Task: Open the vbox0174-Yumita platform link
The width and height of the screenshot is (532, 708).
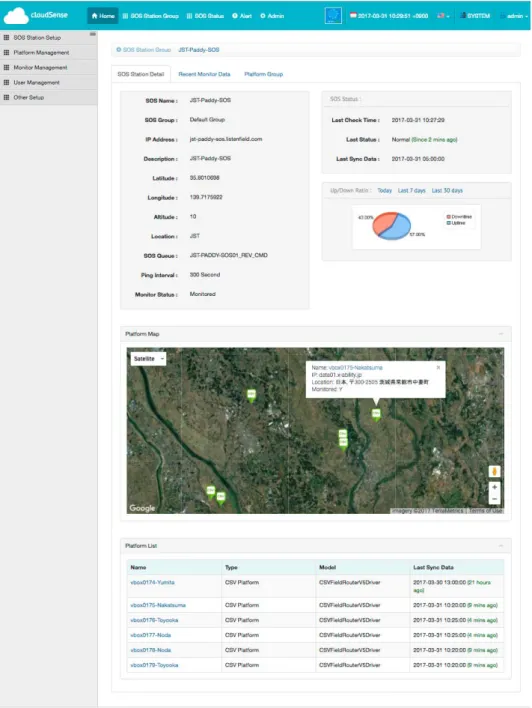Action: [152, 582]
